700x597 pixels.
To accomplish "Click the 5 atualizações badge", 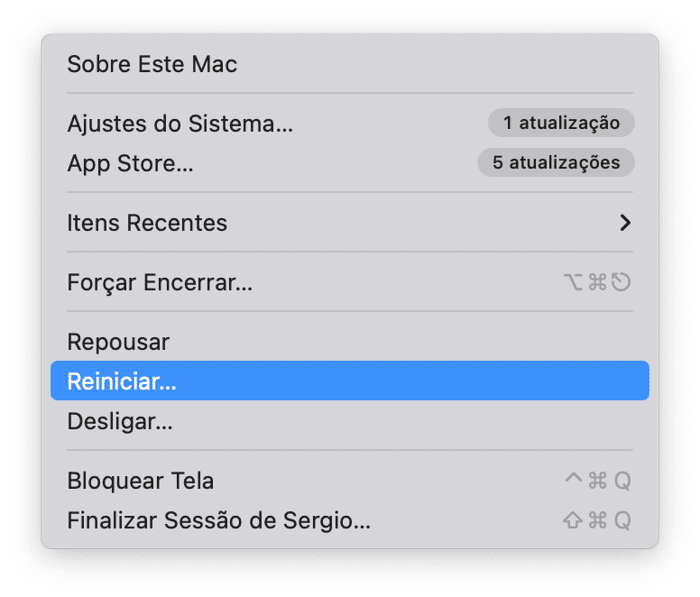I will pos(556,162).
